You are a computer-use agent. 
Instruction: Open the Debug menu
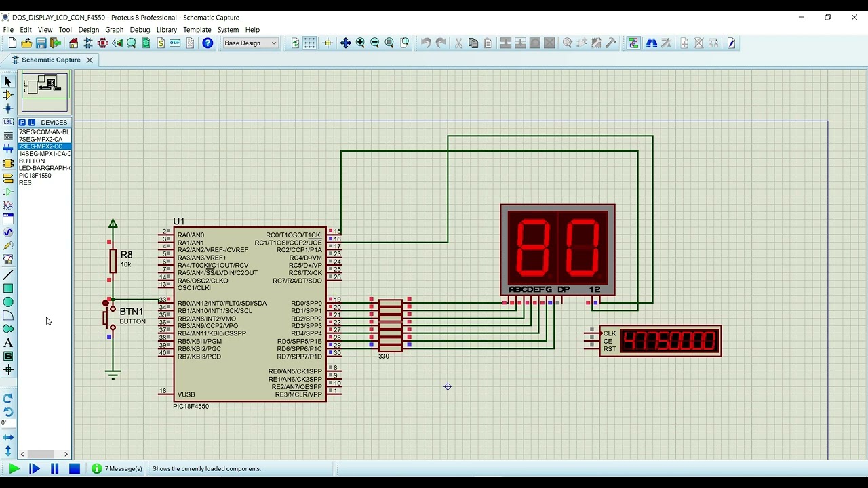140,30
